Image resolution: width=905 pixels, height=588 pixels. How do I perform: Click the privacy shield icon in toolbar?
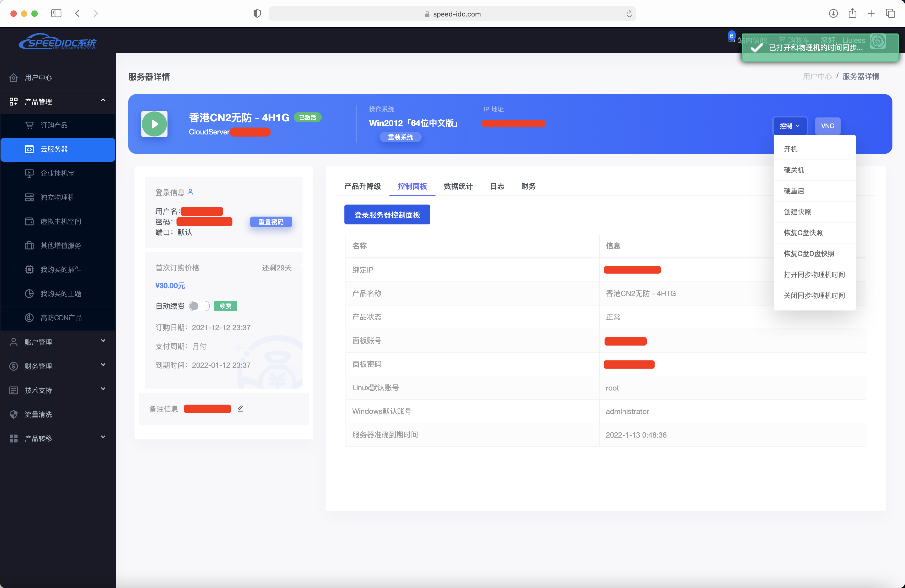coord(257,14)
